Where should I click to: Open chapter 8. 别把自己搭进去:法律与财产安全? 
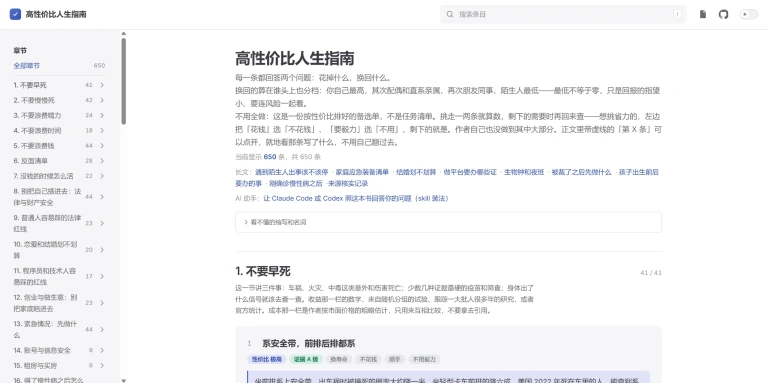pos(48,196)
